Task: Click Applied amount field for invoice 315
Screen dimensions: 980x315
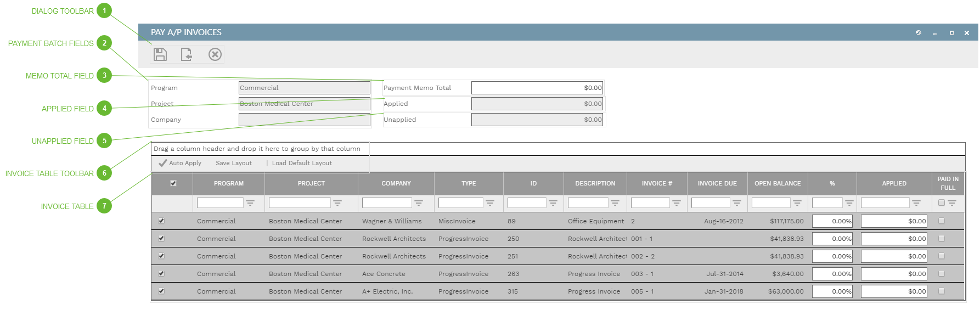Action: tap(894, 291)
